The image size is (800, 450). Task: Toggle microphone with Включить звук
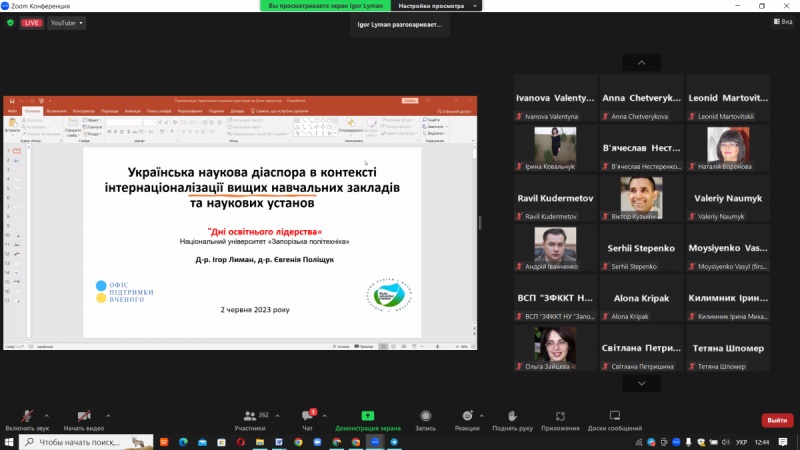27,419
